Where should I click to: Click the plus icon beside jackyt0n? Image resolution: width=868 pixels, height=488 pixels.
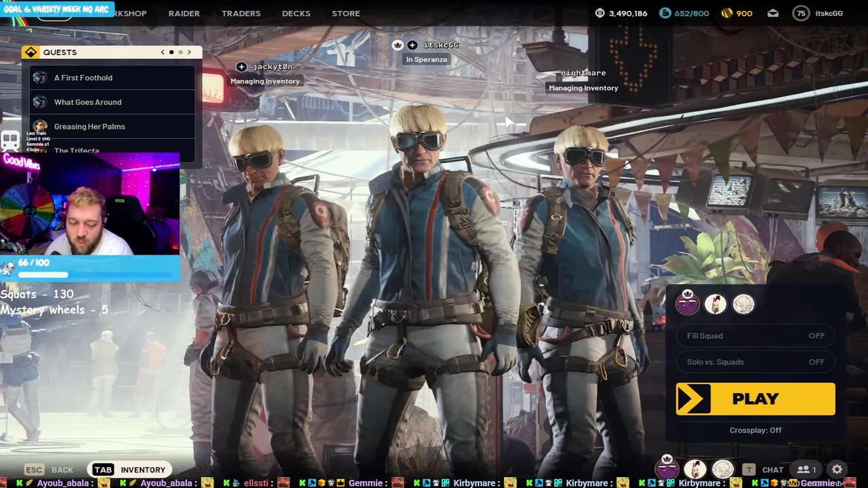click(x=241, y=66)
